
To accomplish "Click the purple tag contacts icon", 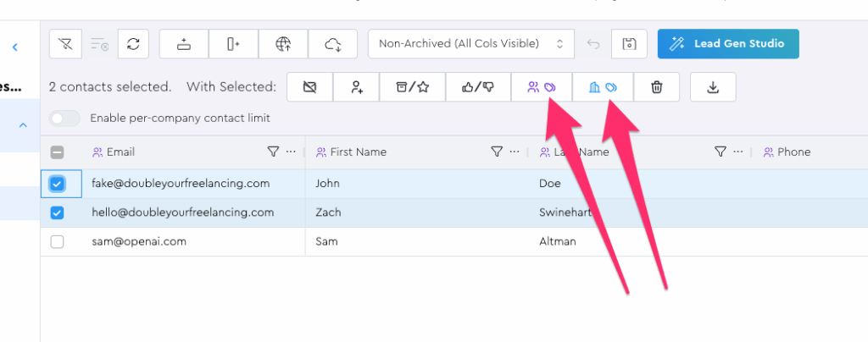I will click(x=541, y=86).
